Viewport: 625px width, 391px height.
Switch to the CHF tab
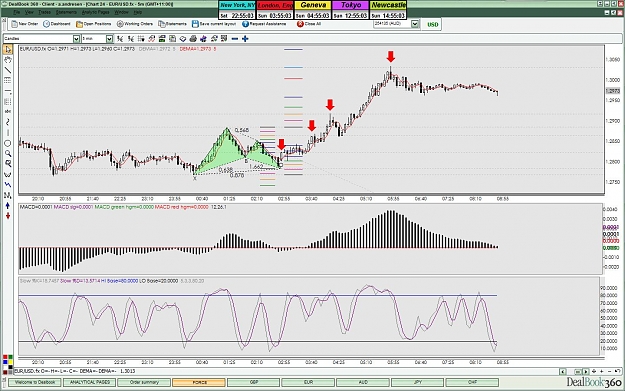pos(472,382)
